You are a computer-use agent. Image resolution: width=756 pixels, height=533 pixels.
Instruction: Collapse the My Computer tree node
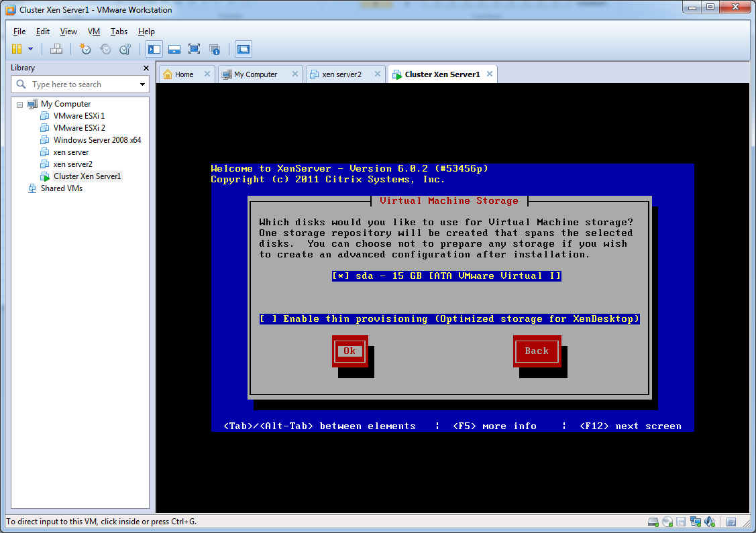point(20,105)
